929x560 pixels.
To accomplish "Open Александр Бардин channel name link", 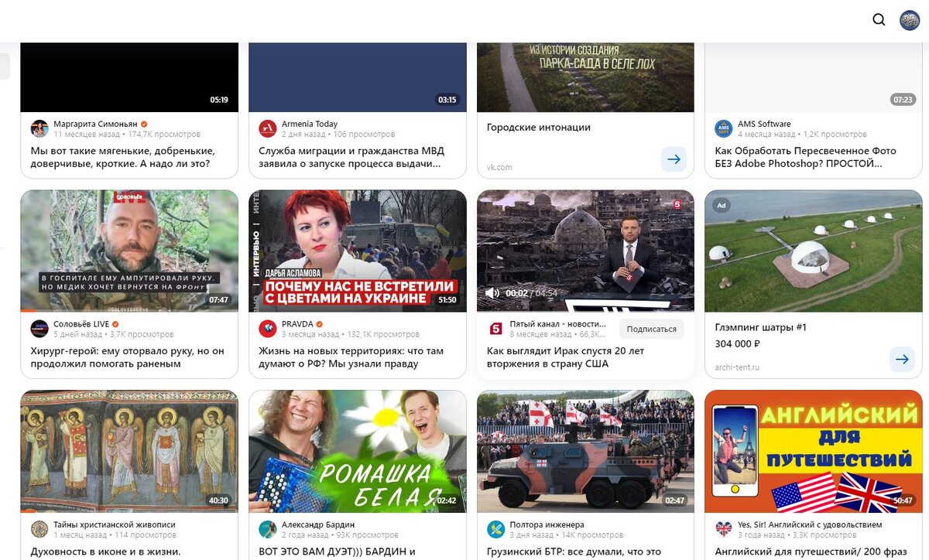I will click(x=318, y=524).
